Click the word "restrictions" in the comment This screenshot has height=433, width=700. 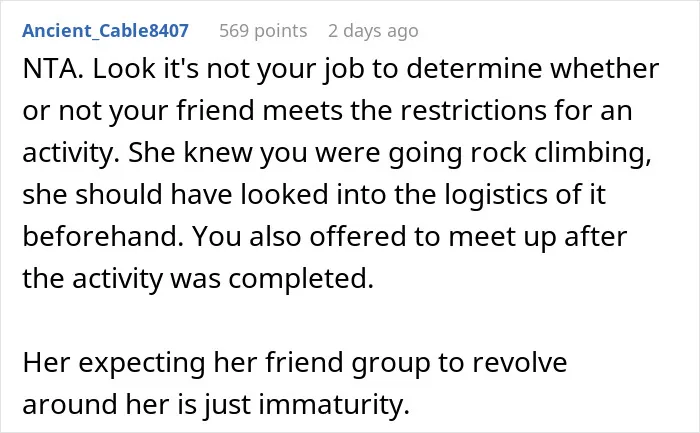click(x=473, y=110)
